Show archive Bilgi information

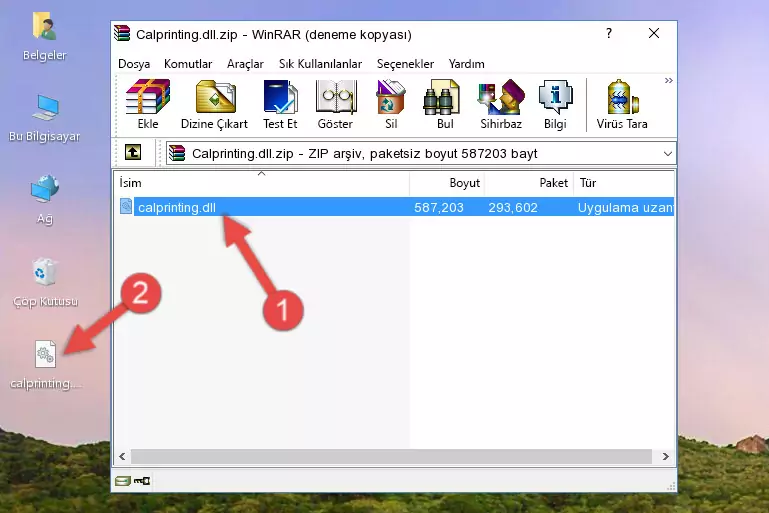coord(555,104)
